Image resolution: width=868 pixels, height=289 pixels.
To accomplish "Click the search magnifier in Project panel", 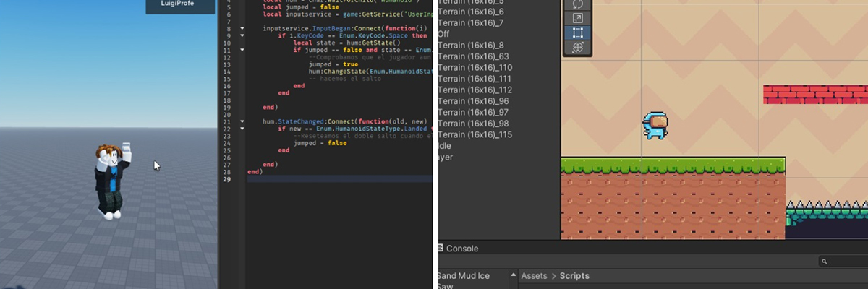I will [x=824, y=262].
